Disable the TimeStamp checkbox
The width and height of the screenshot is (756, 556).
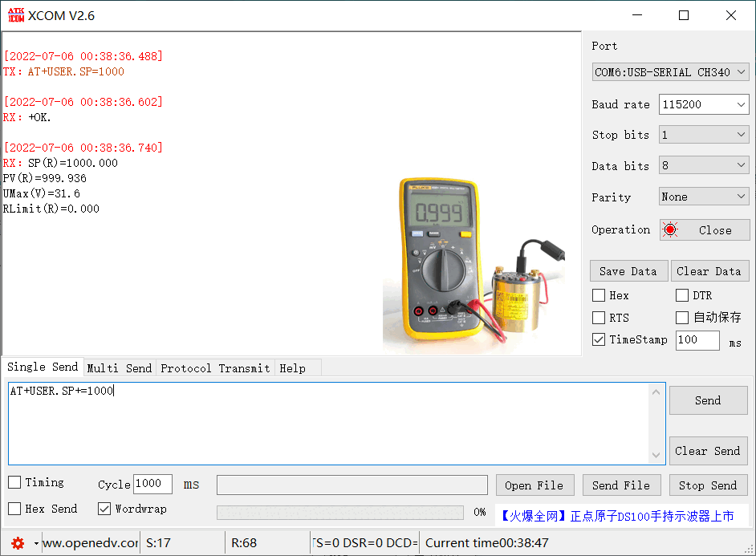[x=599, y=339]
